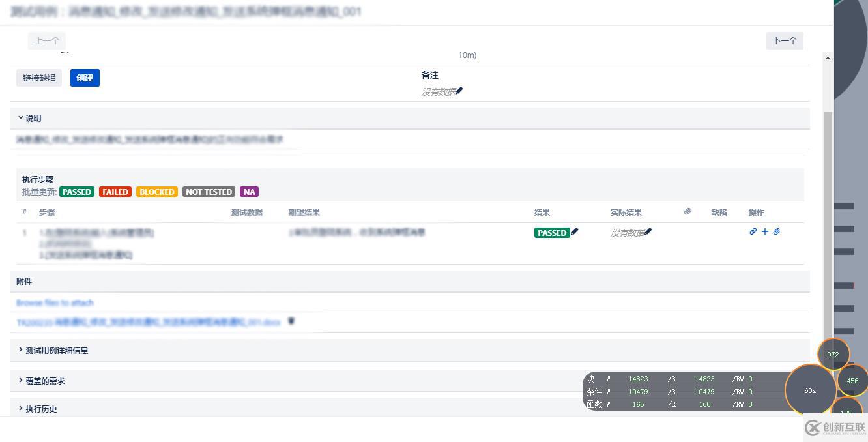868x442 pixels.
Task: Select FAILED in the batch update row
Action: 115,192
